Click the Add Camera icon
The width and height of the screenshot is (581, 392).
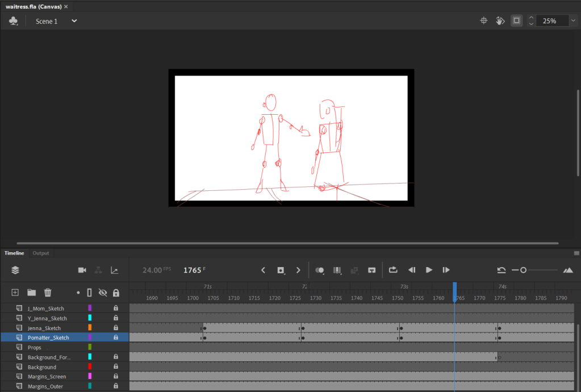[x=82, y=270]
